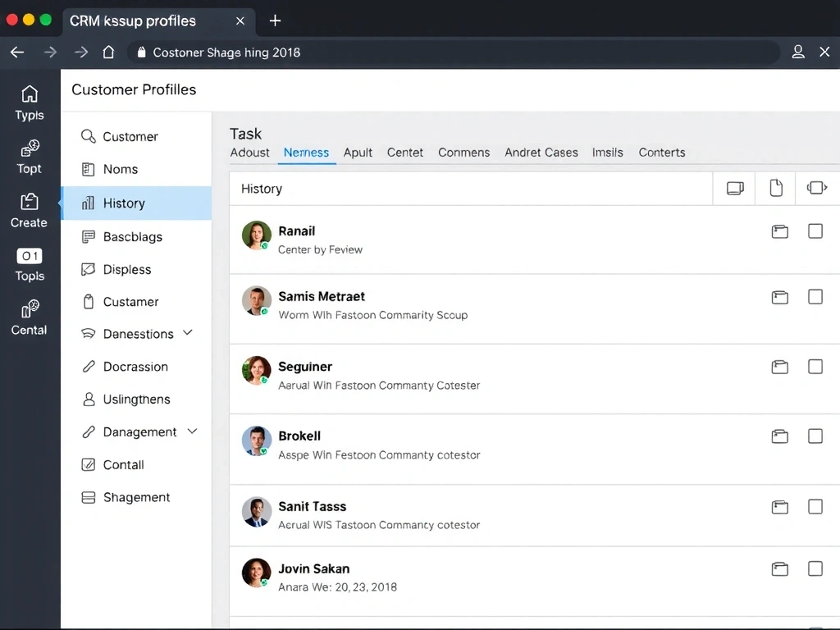Click the copy icon above the History list

[733, 188]
